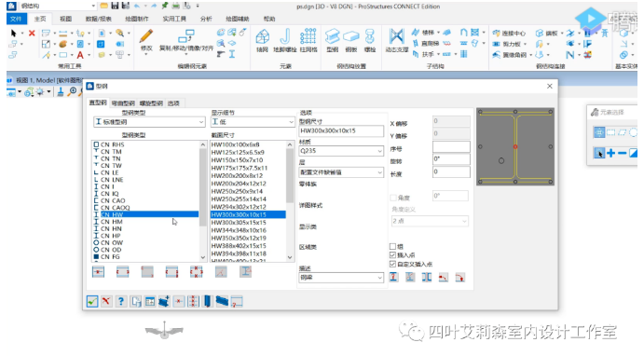Click the 扶手 handrail tool

pyautogui.click(x=422, y=54)
